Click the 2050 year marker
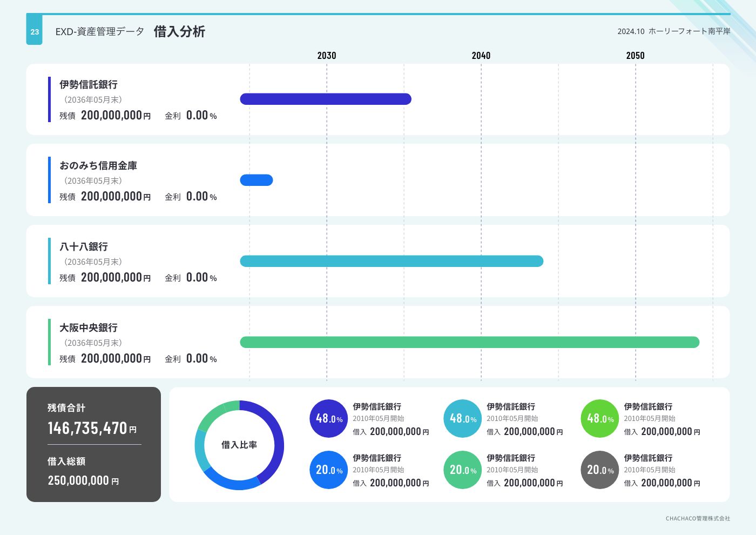This screenshot has width=756, height=535. [635, 56]
